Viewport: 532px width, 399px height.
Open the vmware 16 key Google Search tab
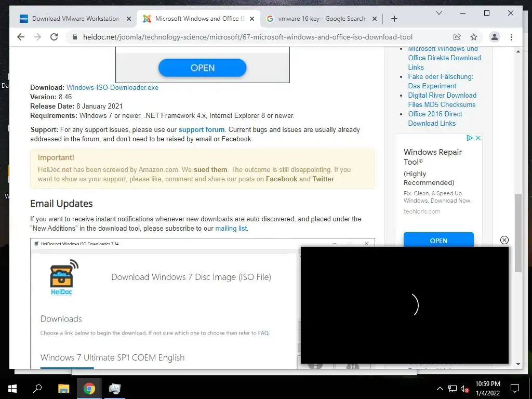click(321, 19)
